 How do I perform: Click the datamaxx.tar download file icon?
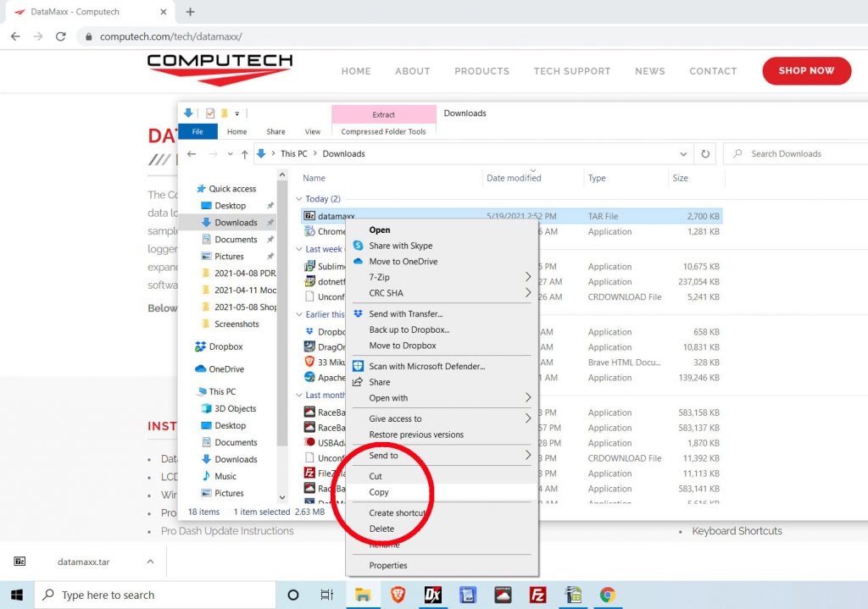point(19,562)
